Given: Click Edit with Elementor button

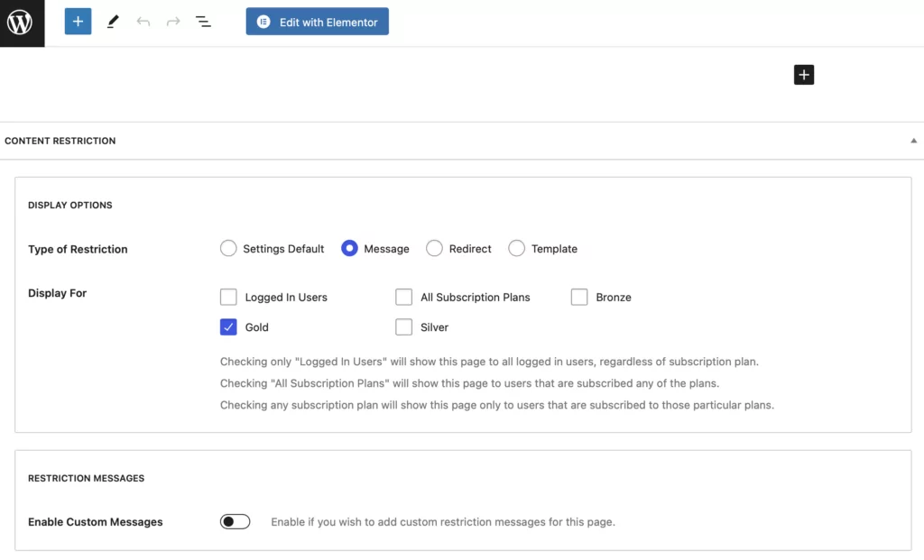Looking at the screenshot, I should 317,22.
